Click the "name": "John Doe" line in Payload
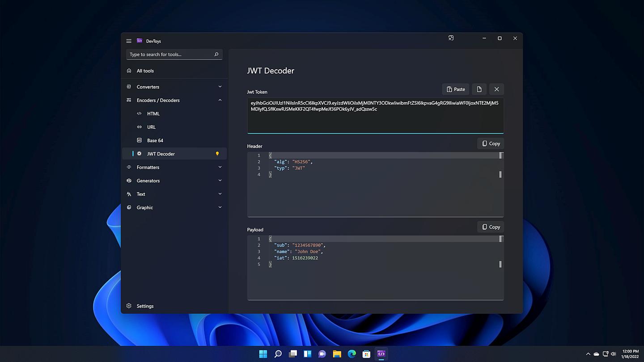Screen dimensions: 644x362 click(x=298, y=252)
